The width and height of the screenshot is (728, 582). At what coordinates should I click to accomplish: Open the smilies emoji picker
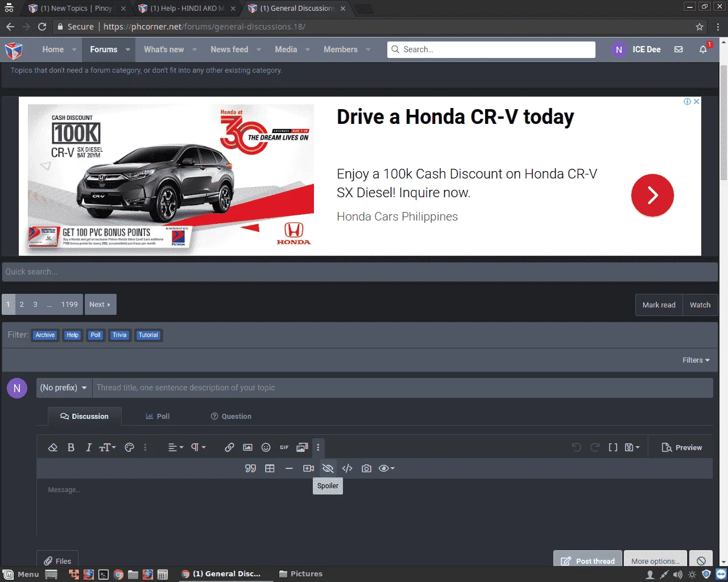[266, 447]
